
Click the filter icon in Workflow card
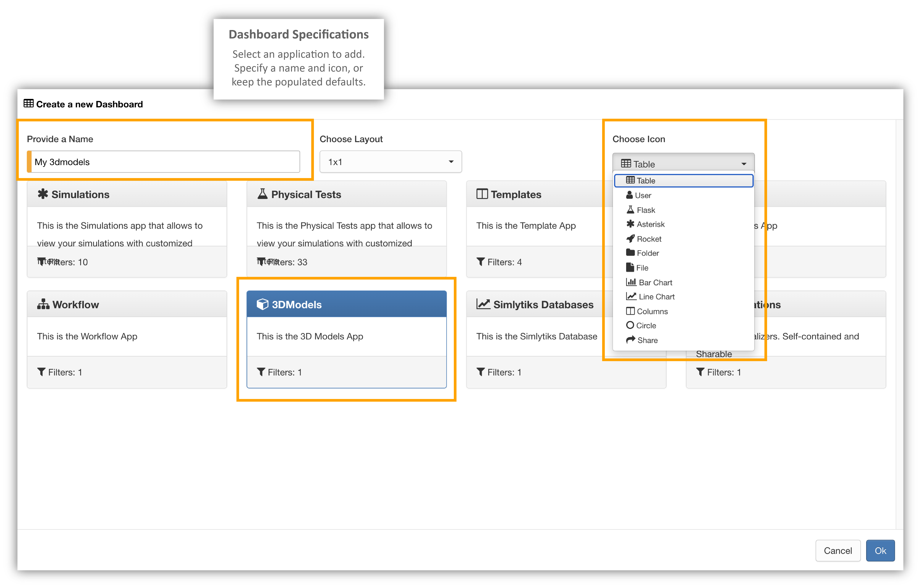point(41,372)
